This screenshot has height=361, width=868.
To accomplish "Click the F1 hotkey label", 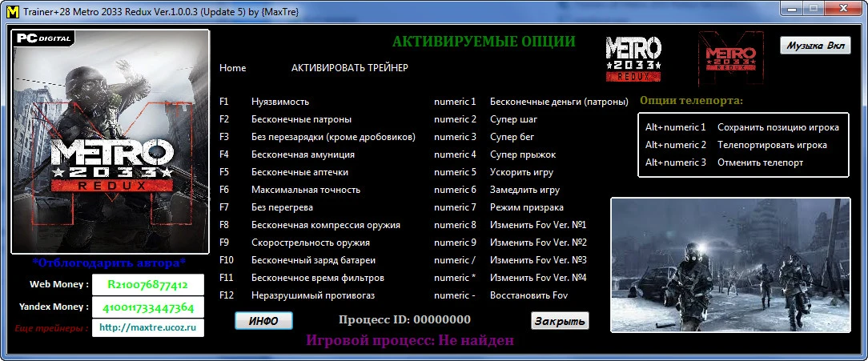I will pos(223,102).
